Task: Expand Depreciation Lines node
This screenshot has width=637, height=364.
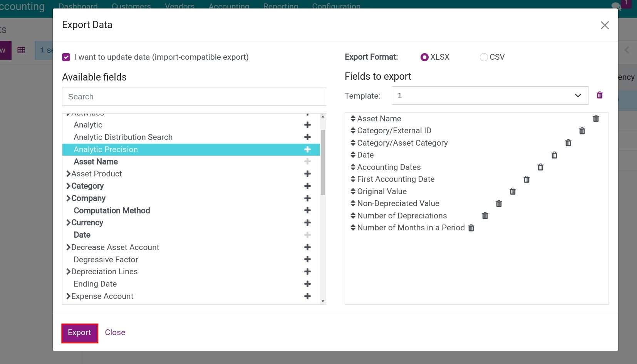Action: 68,272
